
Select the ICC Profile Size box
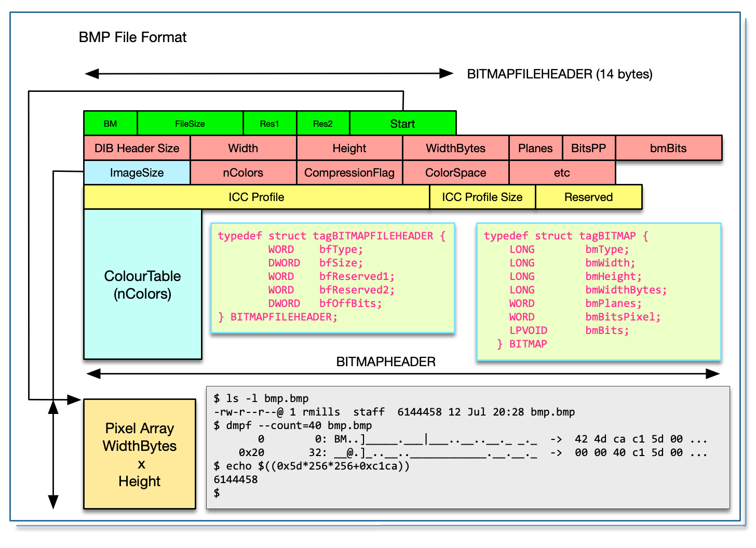pyautogui.click(x=482, y=197)
